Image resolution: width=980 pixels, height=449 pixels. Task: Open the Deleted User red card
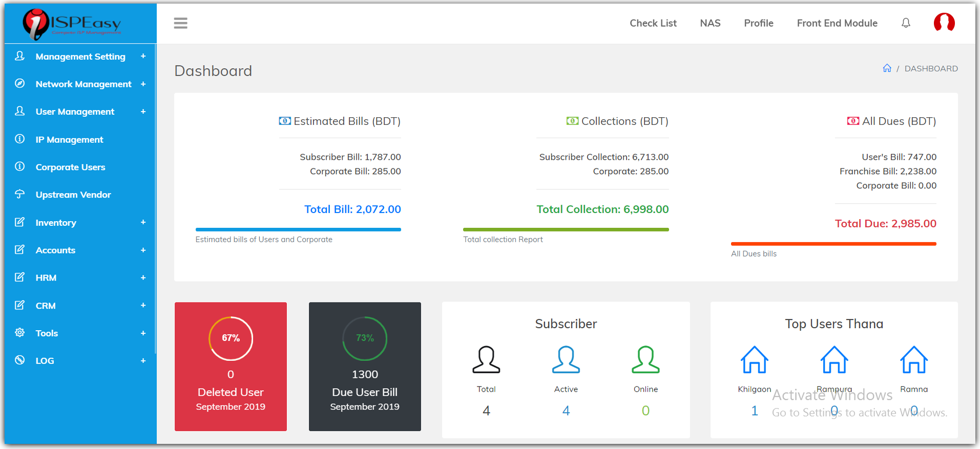pos(231,367)
